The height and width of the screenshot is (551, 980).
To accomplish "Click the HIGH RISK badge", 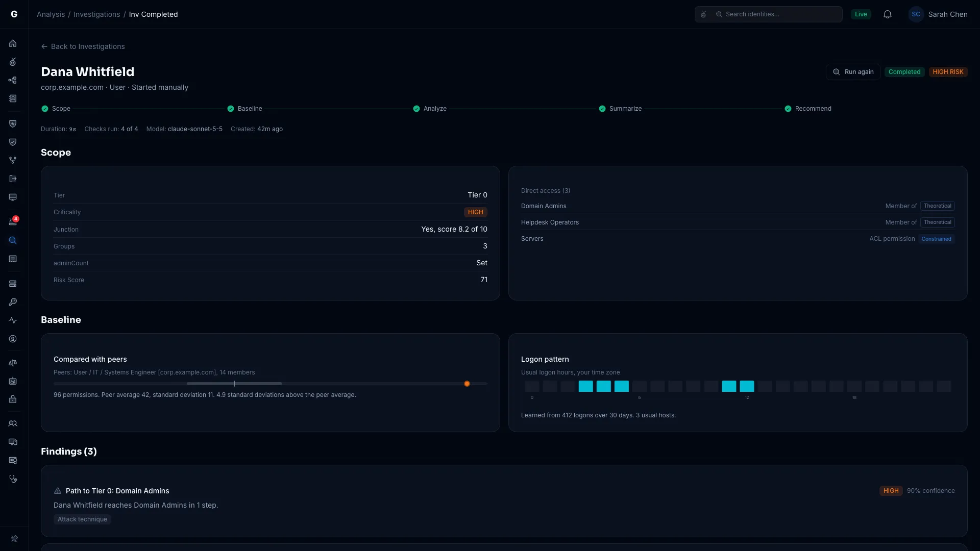I will click(x=948, y=72).
